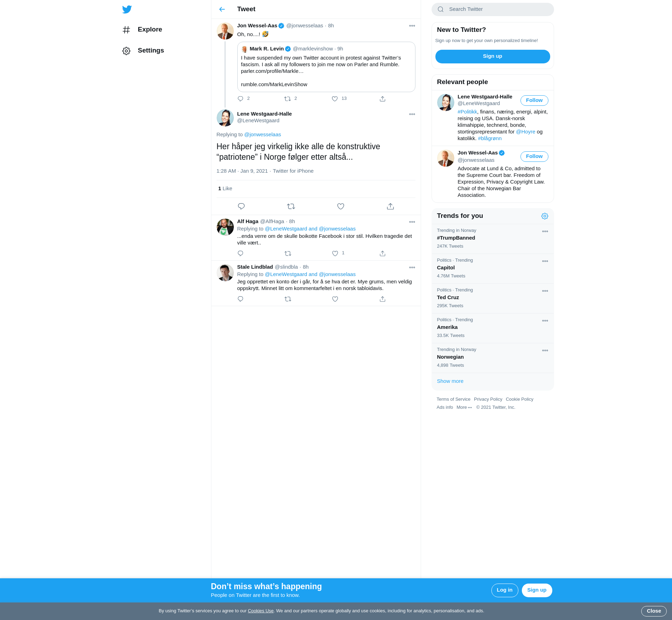Image resolution: width=672 pixels, height=620 pixels.
Task: Open Terms of Service link
Action: [x=453, y=399]
